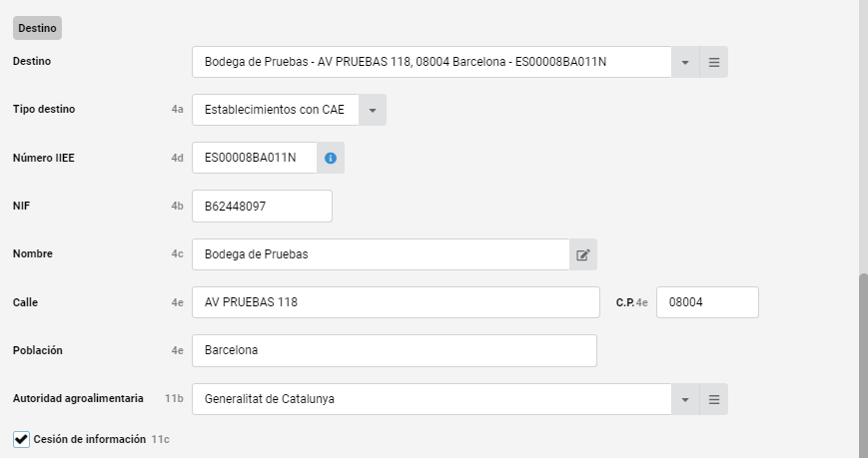Click the info icon next to Número IIEE
868x458 pixels.
331,159
